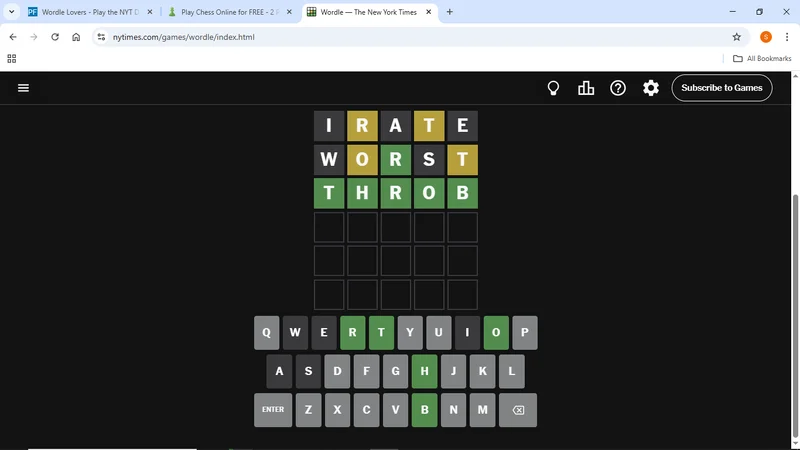Tap the V key on keyboard
Viewport: 800px width, 450px height.
point(395,410)
